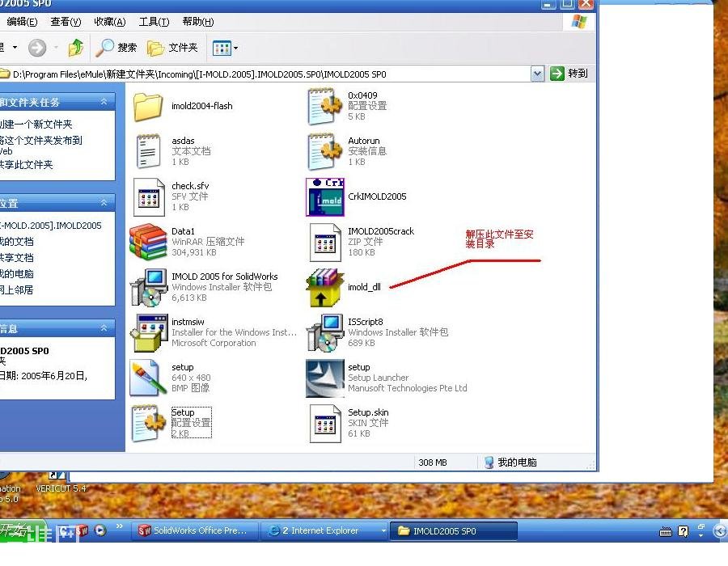Image resolution: width=728 pixels, height=566 pixels.
Task: Launch media player quick launch icon
Action: click(x=100, y=530)
